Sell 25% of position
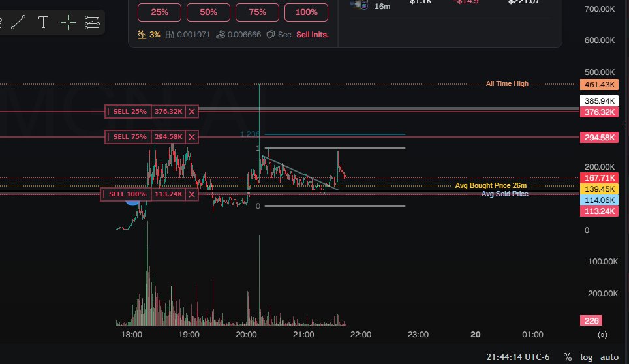 [159, 12]
